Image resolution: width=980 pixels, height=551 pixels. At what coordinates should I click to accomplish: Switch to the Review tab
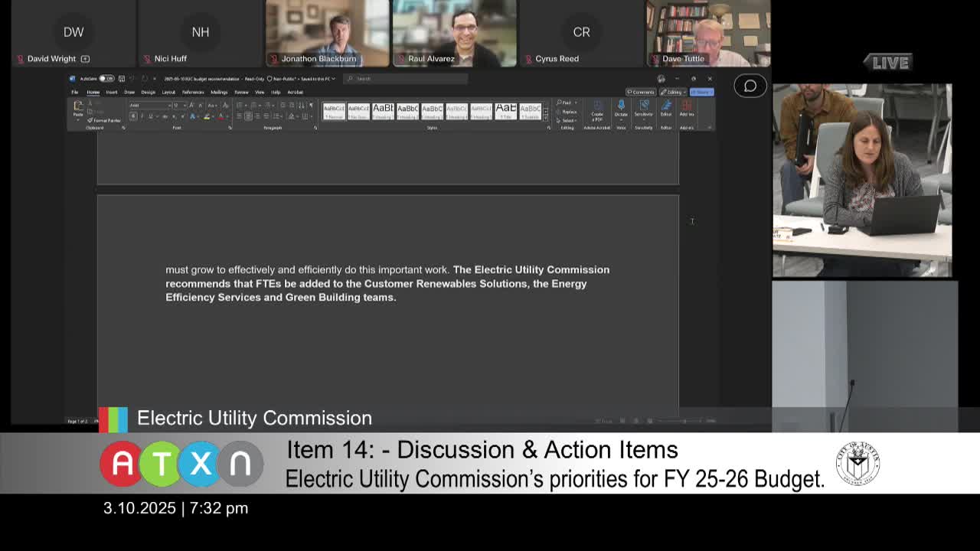(241, 92)
